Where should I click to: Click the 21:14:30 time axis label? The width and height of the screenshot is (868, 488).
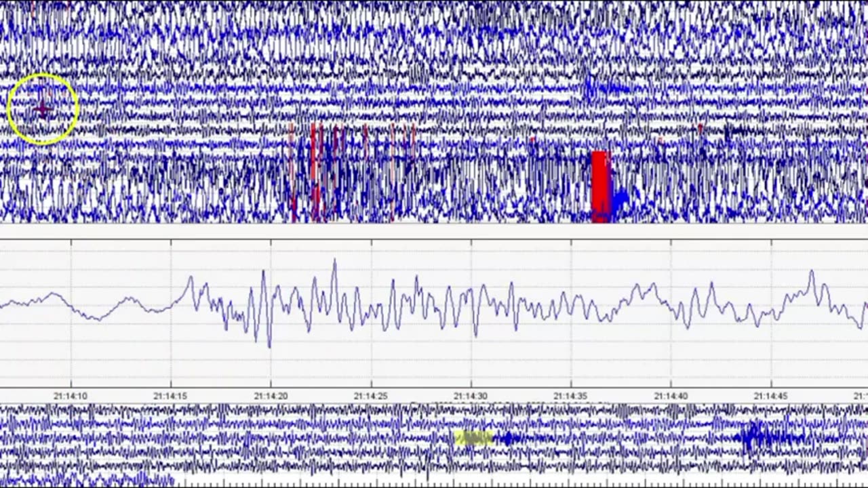(471, 396)
